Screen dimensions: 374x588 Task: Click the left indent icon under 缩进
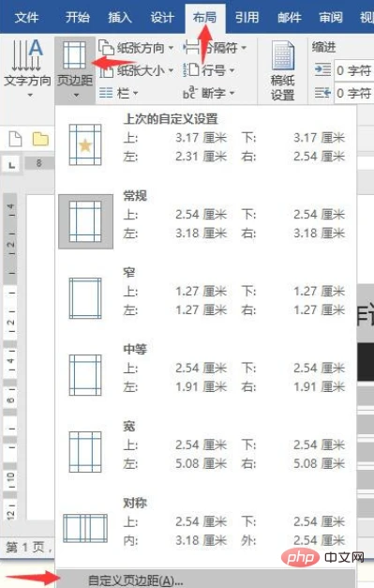322,69
